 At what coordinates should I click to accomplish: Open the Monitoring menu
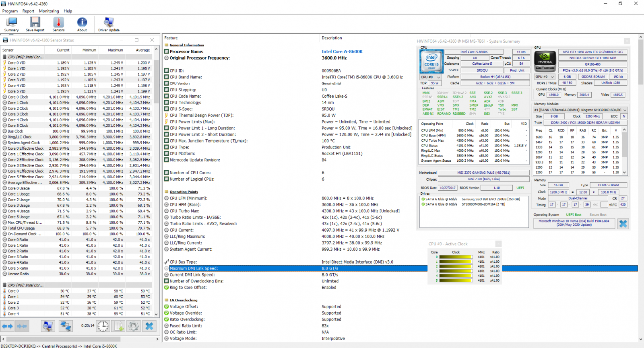pos(49,11)
